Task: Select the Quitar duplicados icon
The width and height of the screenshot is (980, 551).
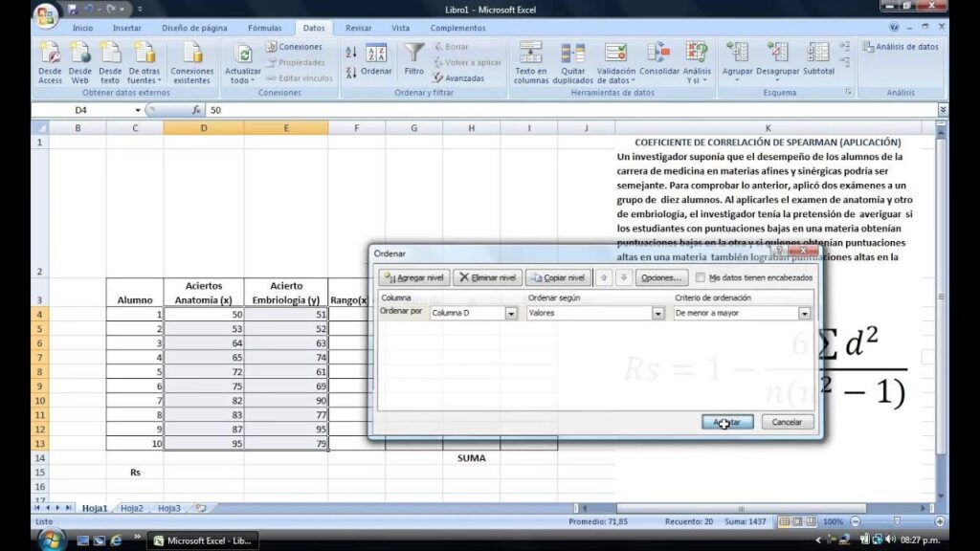Action: pyautogui.click(x=572, y=54)
